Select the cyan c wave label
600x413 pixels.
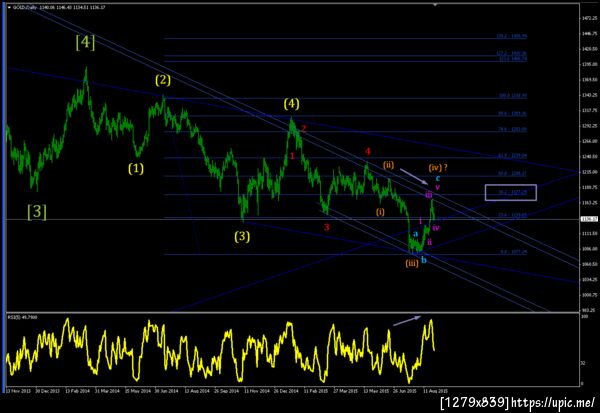(438, 178)
